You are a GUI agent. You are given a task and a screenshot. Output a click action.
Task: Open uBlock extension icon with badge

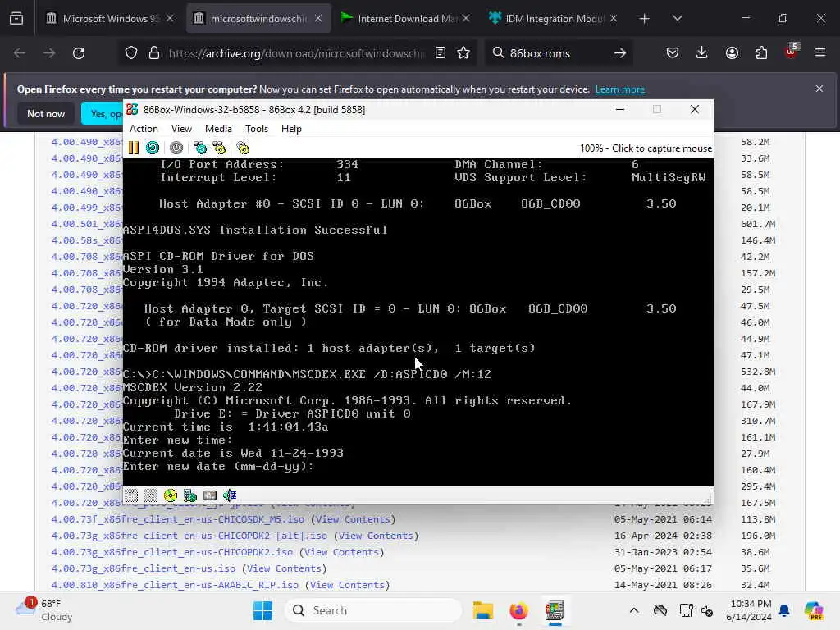pyautogui.click(x=792, y=52)
